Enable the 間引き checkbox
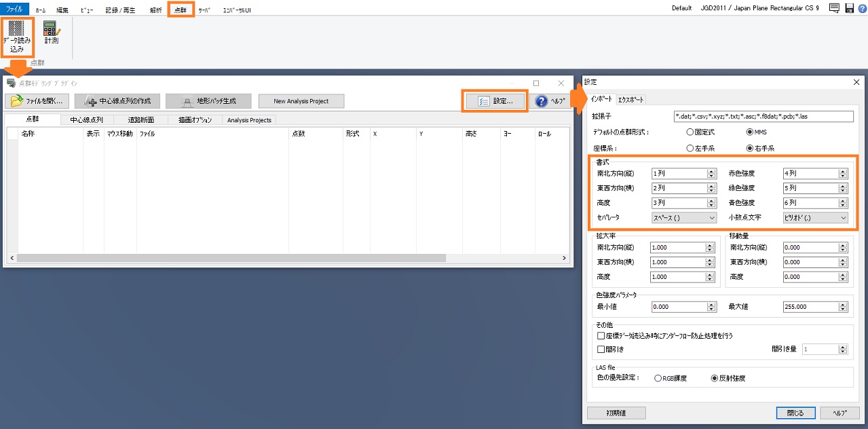The height and width of the screenshot is (429, 868). tap(610, 350)
